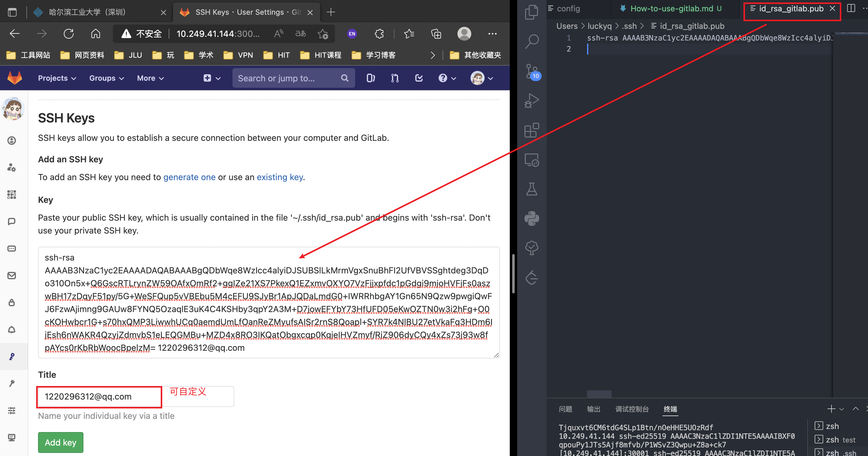868x456 pixels.
Task: Split VS Code editor layout icon
Action: coord(851,8)
